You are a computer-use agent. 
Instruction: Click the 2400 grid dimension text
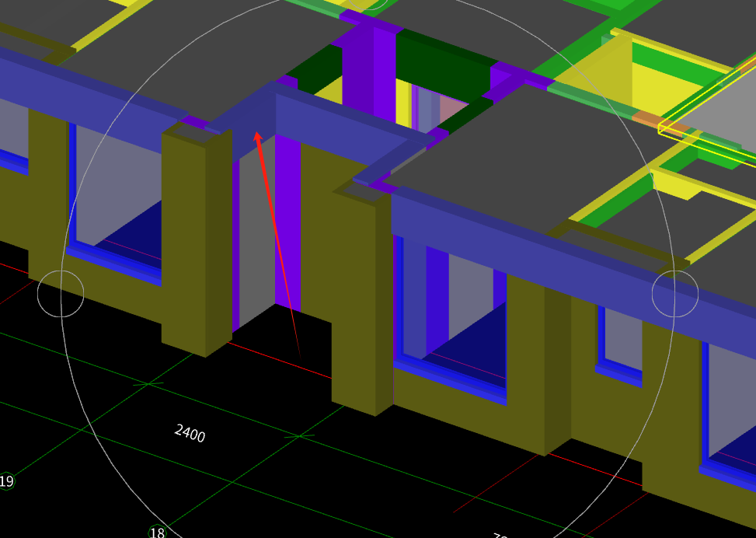tap(190, 433)
